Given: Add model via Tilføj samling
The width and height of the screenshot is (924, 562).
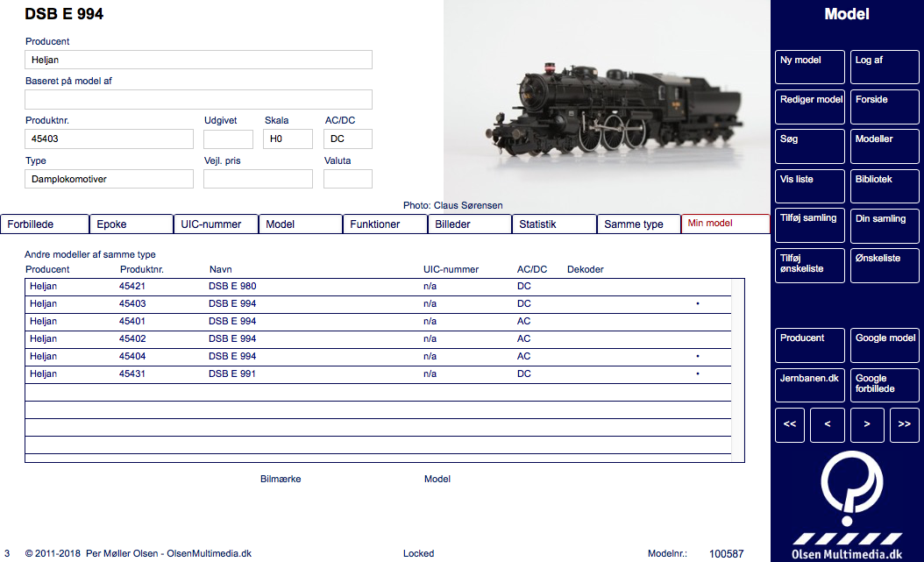Looking at the screenshot, I should click(810, 225).
